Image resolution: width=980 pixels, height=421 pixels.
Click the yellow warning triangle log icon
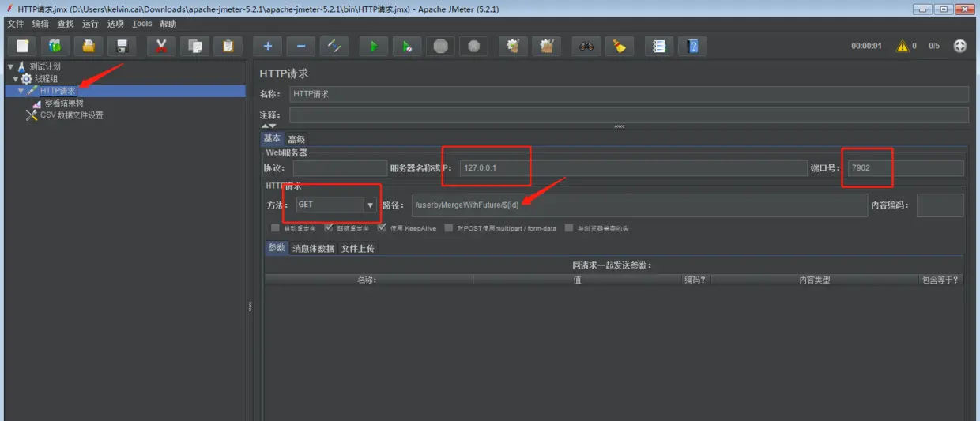click(x=902, y=46)
